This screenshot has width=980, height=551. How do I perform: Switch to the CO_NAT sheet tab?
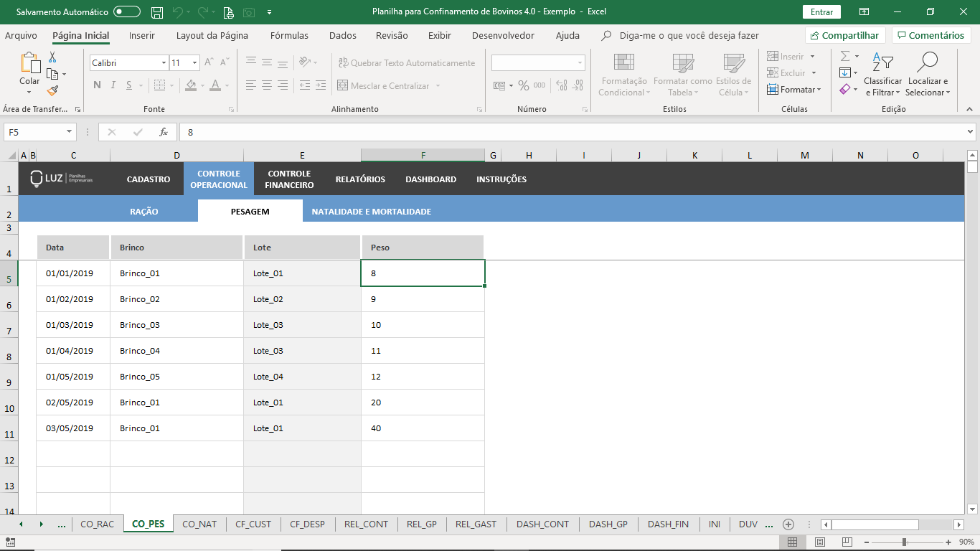click(x=199, y=524)
